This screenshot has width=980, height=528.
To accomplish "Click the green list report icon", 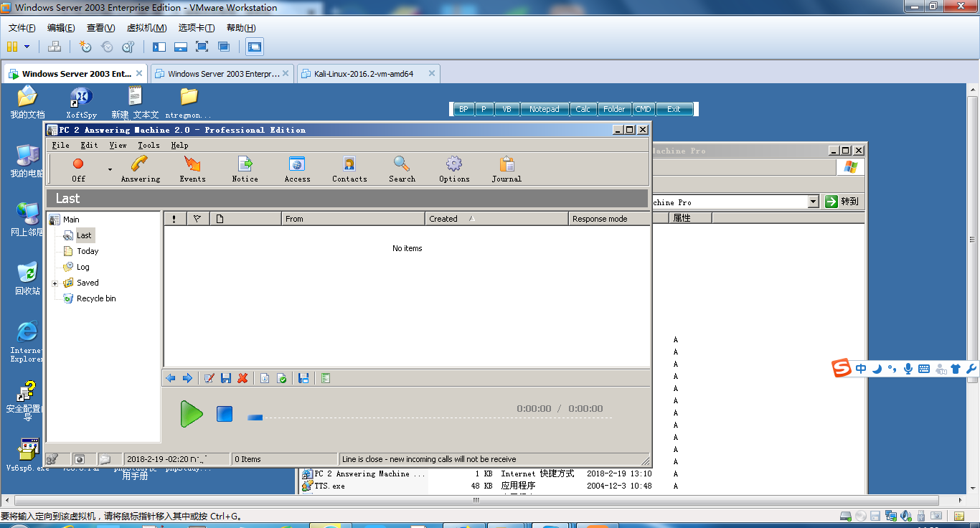I will click(x=326, y=378).
